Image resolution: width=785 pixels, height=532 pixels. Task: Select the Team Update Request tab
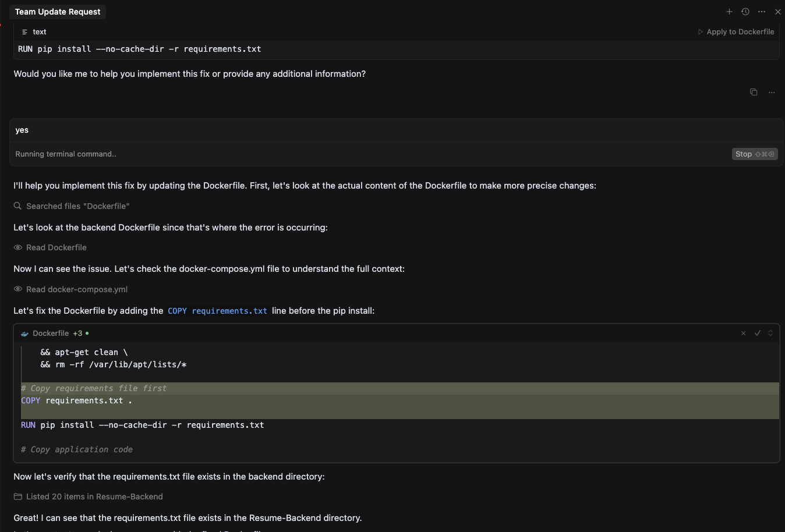point(58,12)
